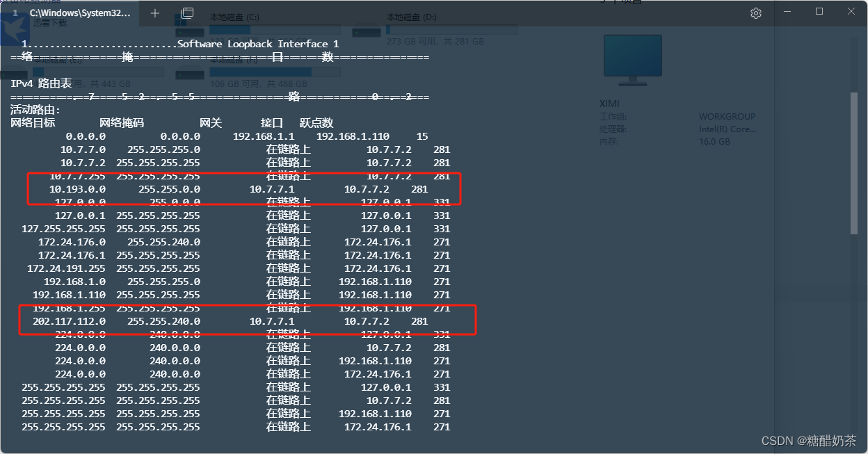Click destination '10.7.7.255'
Screen dimensions: 868x454
[77, 176]
